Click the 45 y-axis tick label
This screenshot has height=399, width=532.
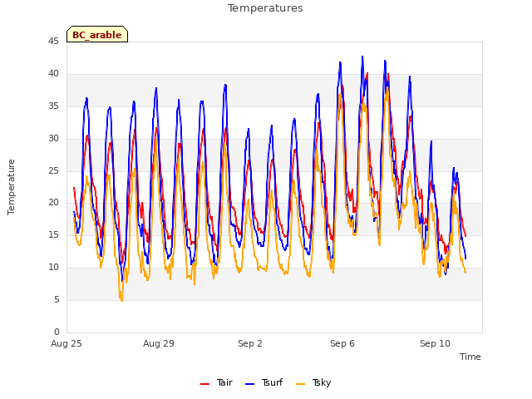[53, 42]
